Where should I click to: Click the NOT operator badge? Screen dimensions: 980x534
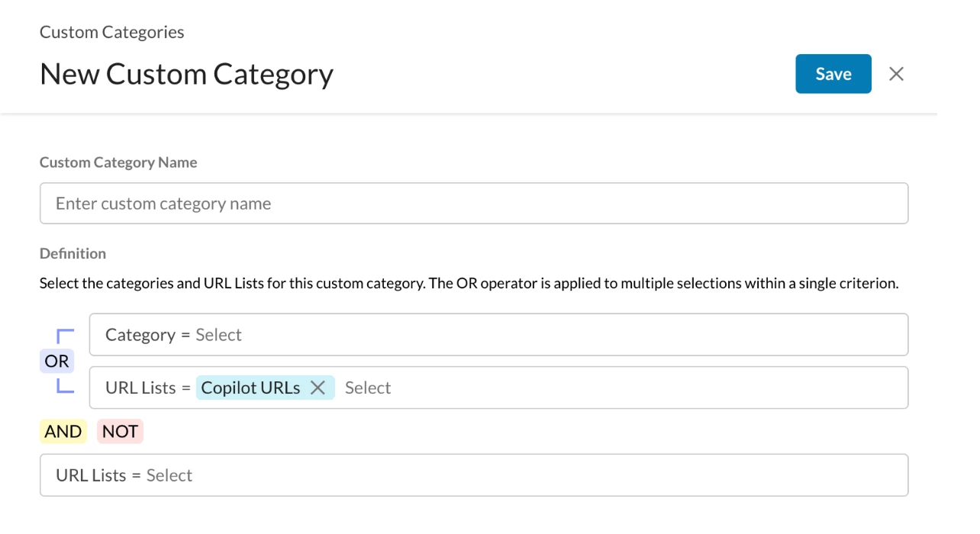click(120, 432)
